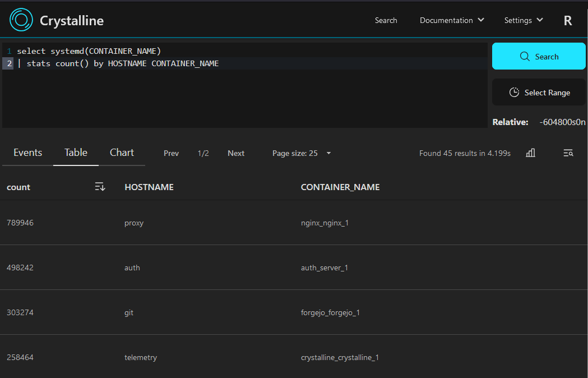Viewport: 588px width, 378px height.
Task: Go to the Prev results page
Action: [171, 153]
